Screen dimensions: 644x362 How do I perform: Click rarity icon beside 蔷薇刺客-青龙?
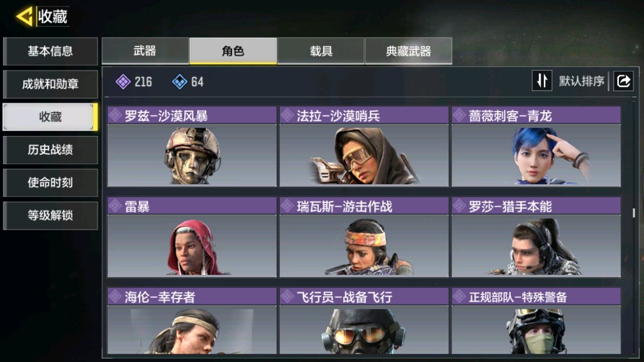(x=459, y=115)
